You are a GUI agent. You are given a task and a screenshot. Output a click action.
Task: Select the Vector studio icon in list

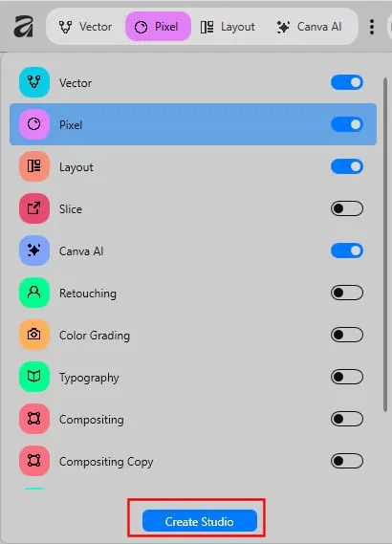(34, 82)
